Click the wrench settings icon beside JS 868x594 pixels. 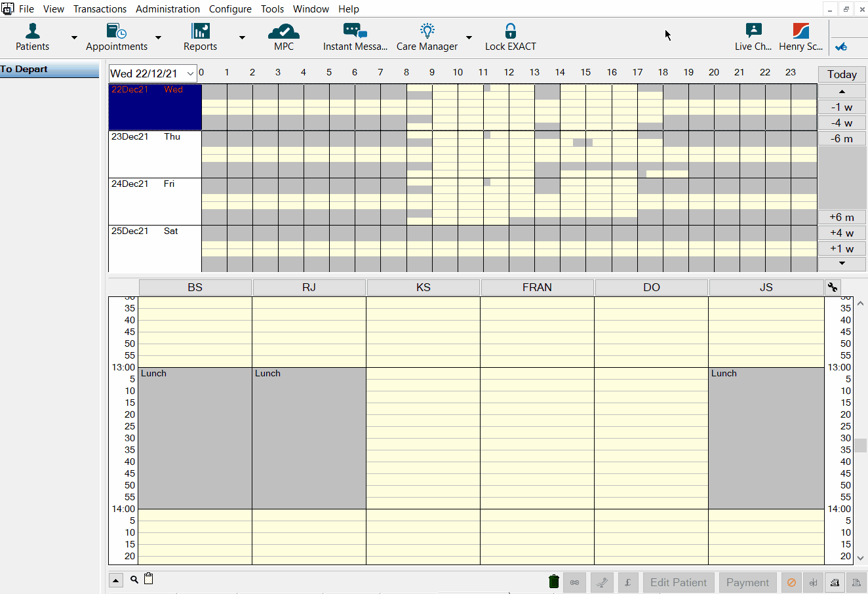832,287
